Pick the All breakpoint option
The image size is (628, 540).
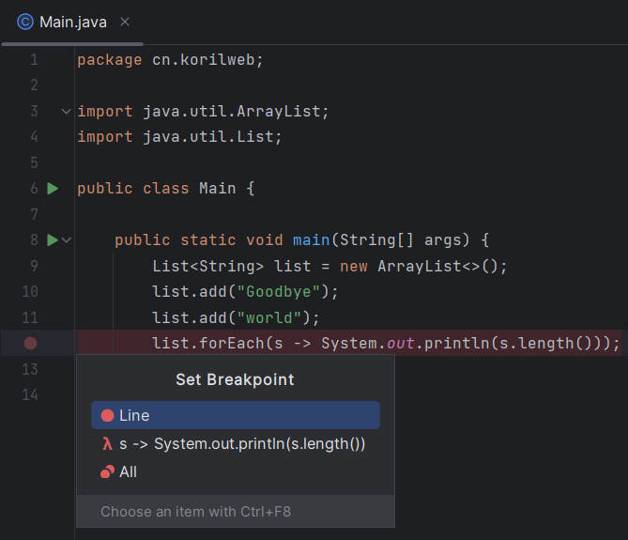[x=128, y=472]
